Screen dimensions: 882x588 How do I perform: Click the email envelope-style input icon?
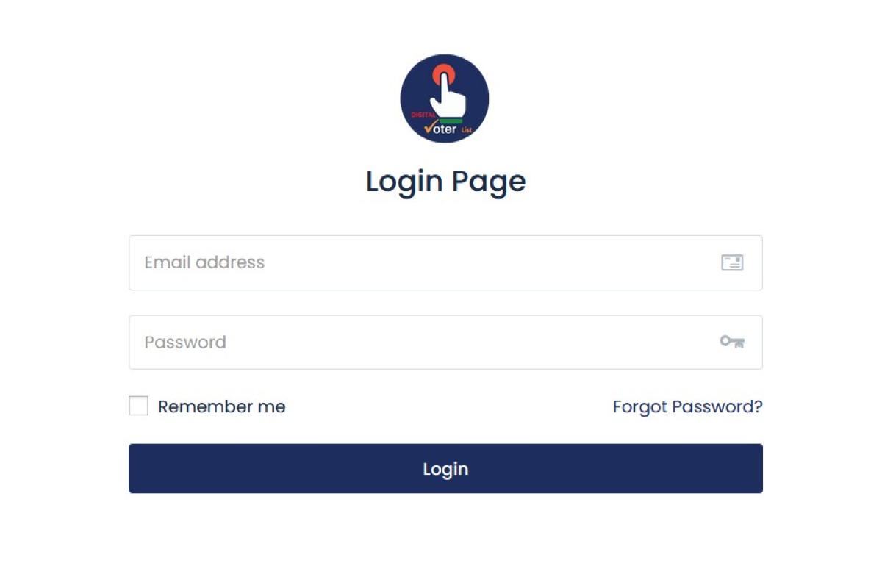733,262
